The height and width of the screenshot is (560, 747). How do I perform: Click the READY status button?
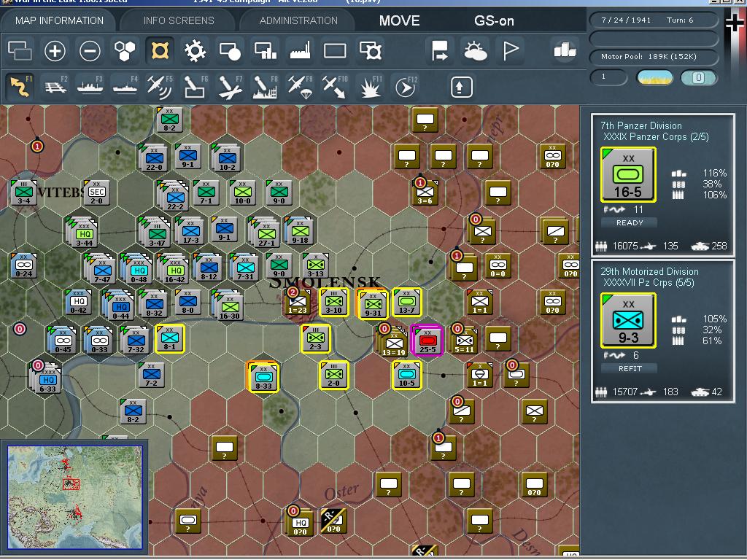(630, 222)
